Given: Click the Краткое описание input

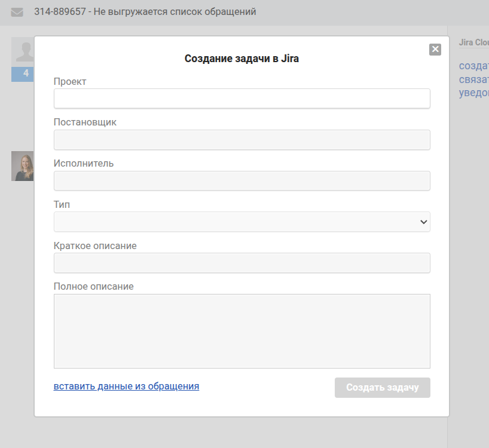Looking at the screenshot, I should 242,263.
